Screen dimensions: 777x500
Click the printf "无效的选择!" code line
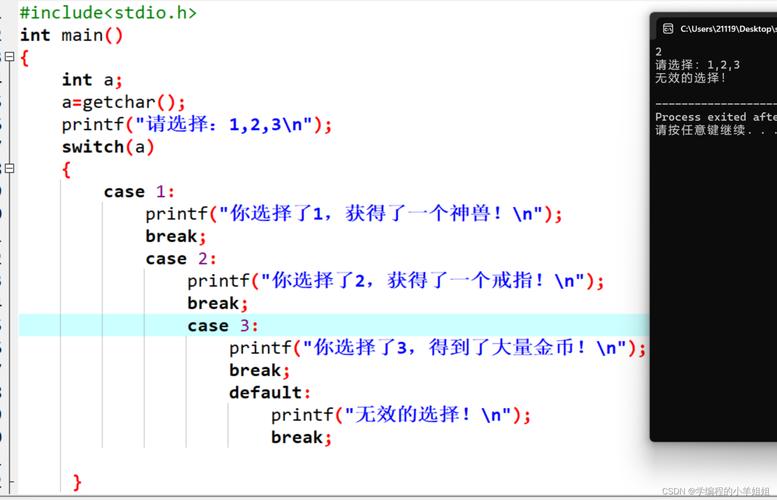pos(401,415)
